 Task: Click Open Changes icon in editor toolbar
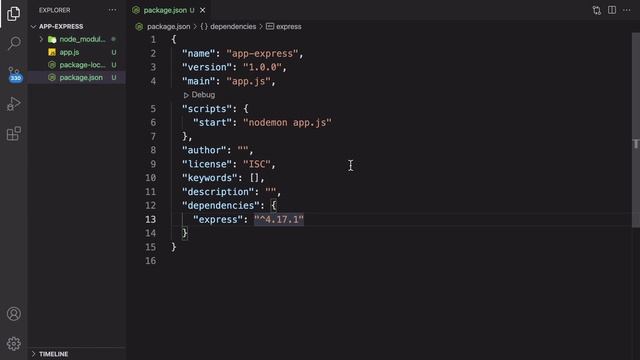tap(596, 10)
